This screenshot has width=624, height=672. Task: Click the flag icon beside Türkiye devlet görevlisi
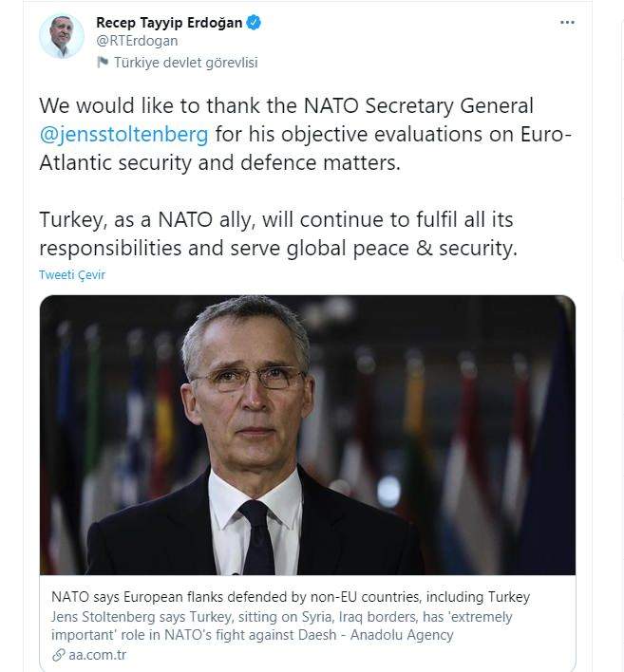[103, 63]
